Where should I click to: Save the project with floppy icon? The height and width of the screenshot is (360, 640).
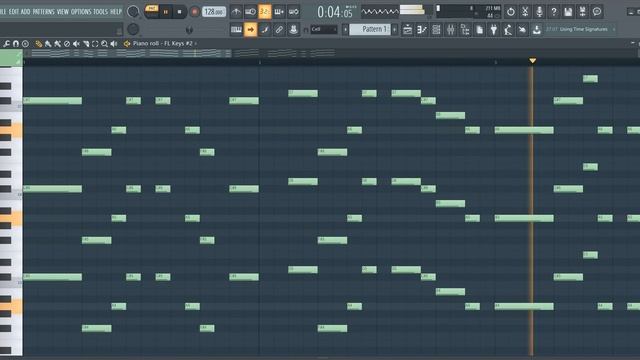click(x=568, y=12)
